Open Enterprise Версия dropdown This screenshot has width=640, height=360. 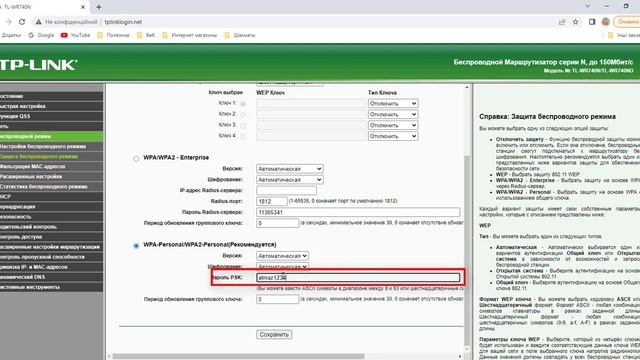pos(290,169)
